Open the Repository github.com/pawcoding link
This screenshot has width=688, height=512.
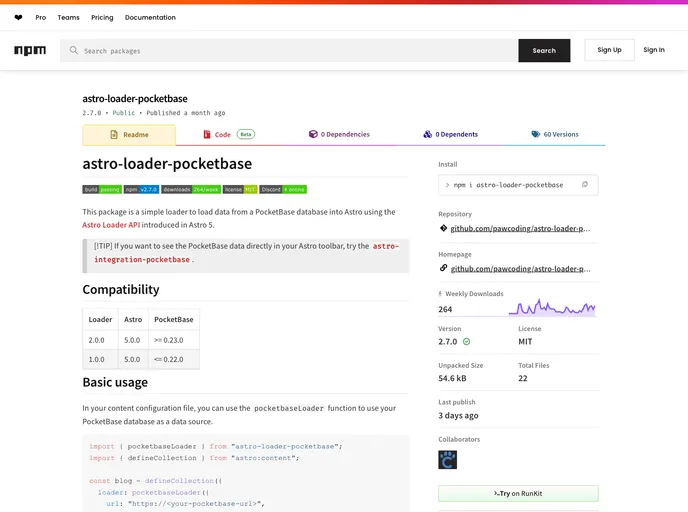coord(520,228)
